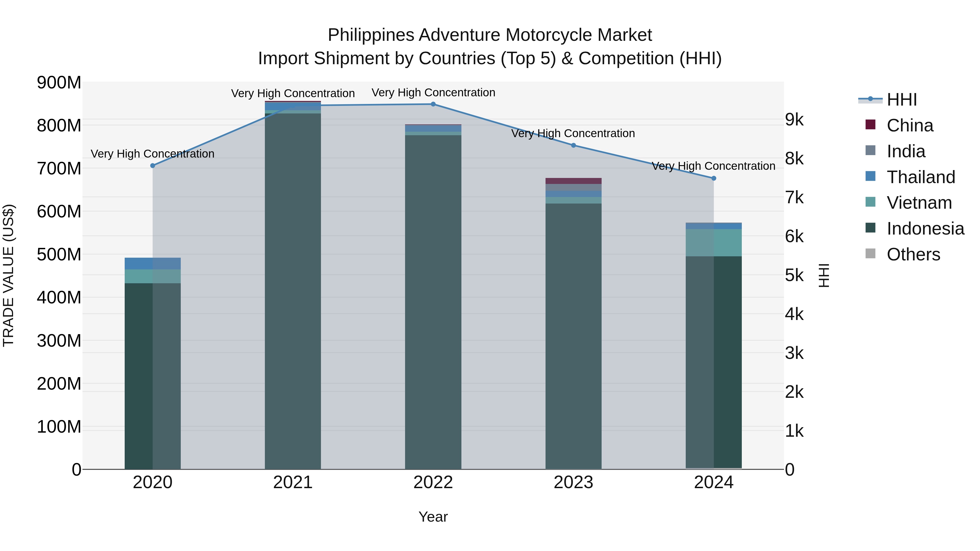Click 2020 'Very High Concentration' annotation

152,154
